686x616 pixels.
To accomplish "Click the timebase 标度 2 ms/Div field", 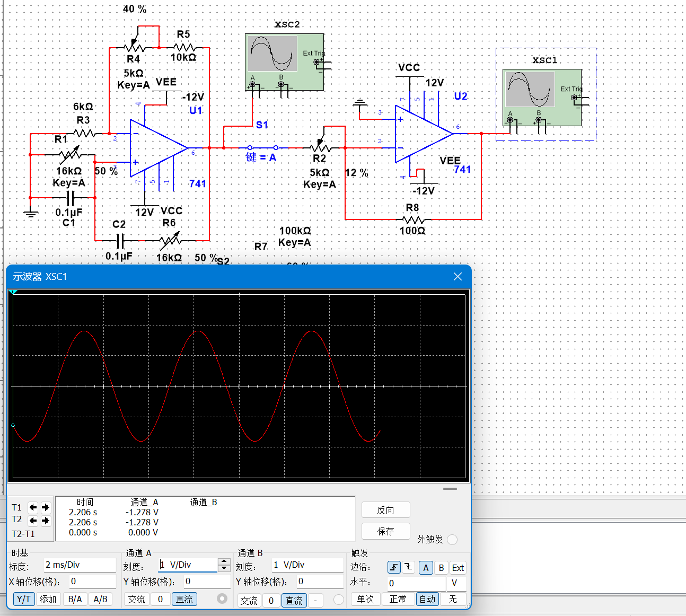I will (x=80, y=565).
